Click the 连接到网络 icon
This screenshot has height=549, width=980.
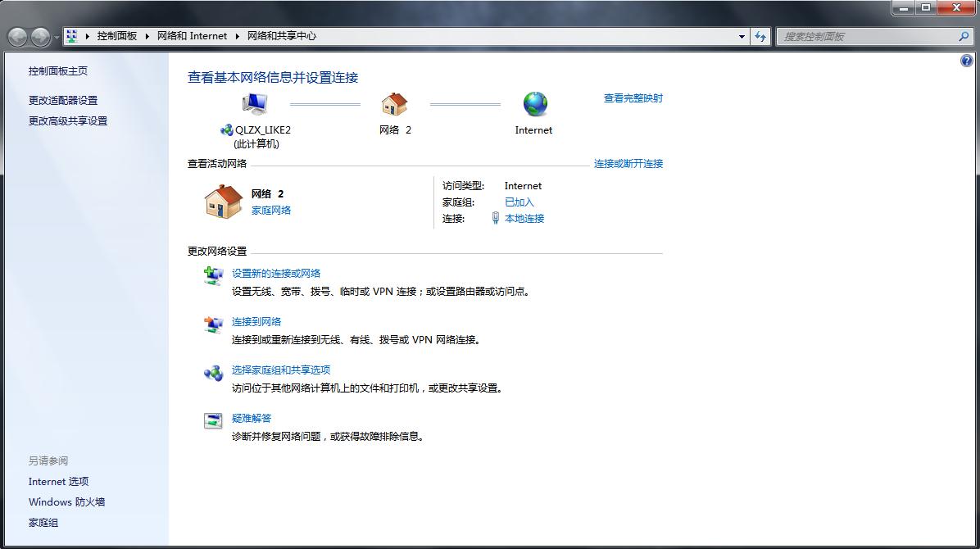click(214, 324)
